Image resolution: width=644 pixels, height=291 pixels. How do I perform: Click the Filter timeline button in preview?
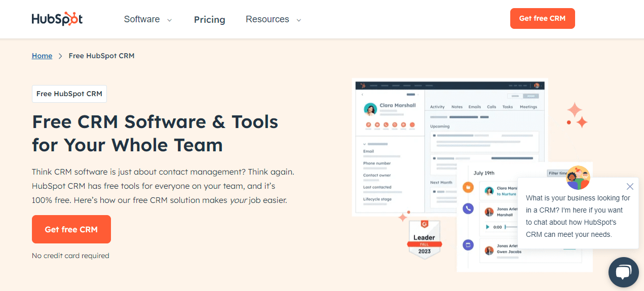(x=557, y=173)
